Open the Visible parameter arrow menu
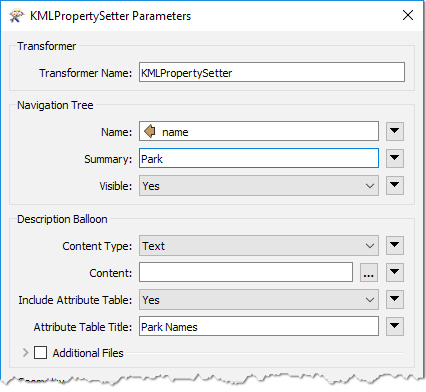This screenshot has height=392, width=426. point(395,185)
